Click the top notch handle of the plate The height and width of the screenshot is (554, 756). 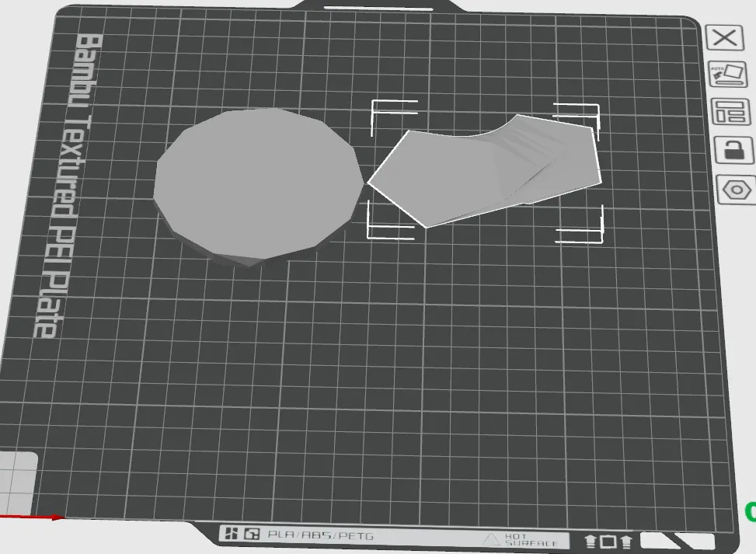pos(378,8)
